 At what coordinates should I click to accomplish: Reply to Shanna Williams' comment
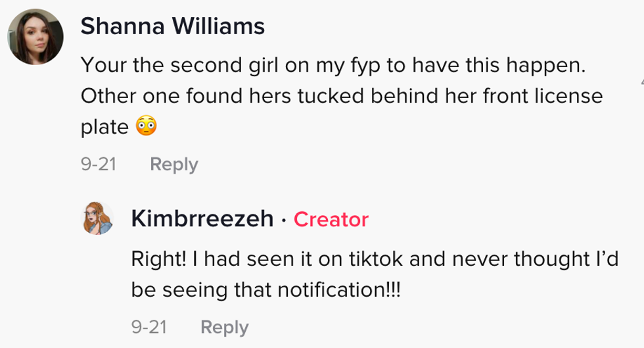tap(173, 164)
